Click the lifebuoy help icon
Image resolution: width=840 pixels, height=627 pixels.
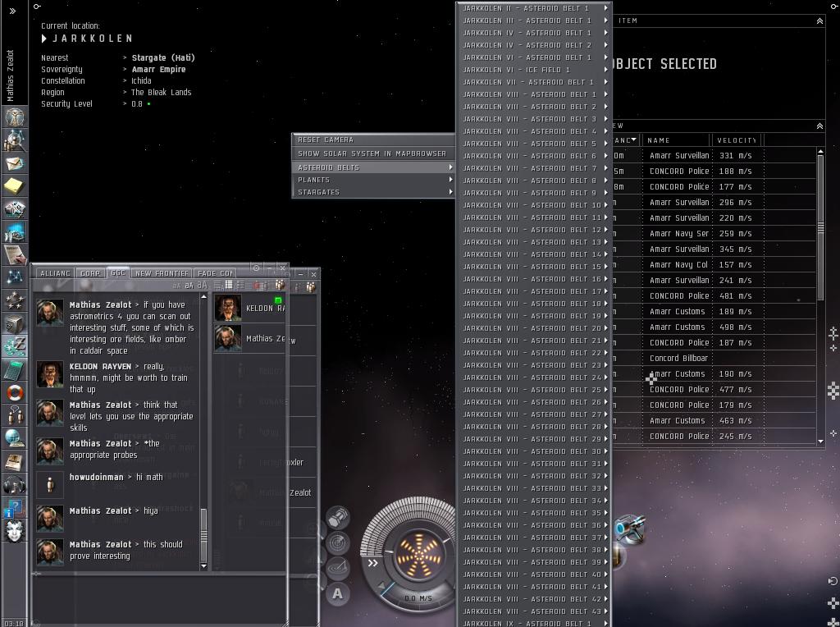pos(15,392)
